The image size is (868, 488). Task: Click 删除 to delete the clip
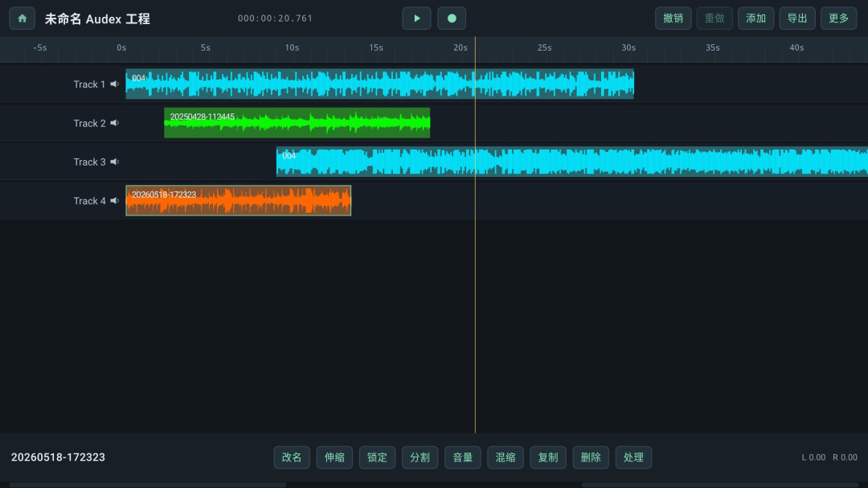591,457
